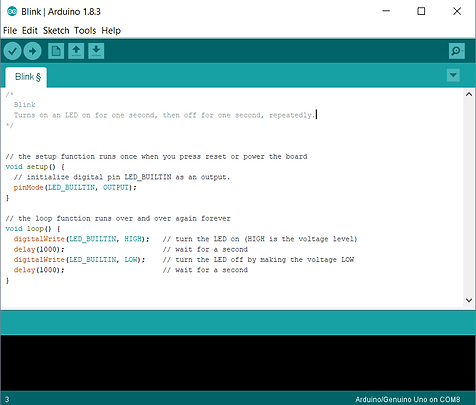Click 'digitalWrite(LED_BUILTIN, LOW);' statement

(x=79, y=260)
